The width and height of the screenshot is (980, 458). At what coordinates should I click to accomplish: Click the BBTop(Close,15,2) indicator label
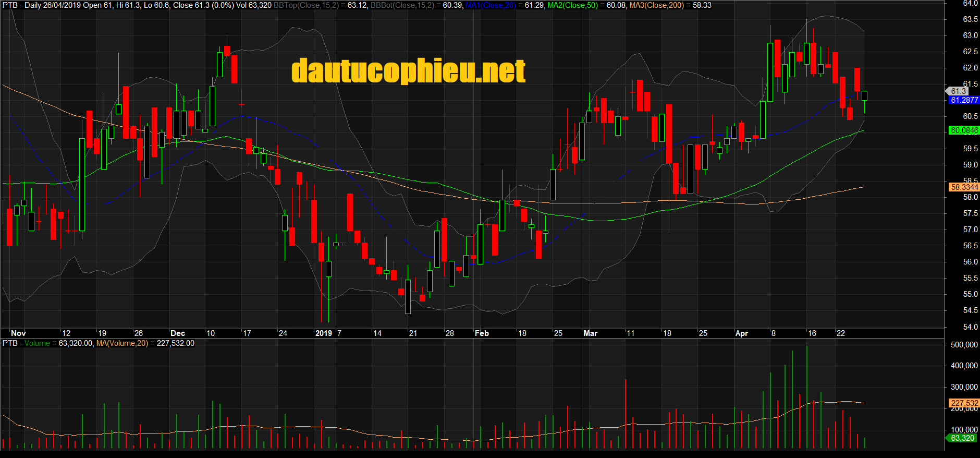click(x=306, y=5)
